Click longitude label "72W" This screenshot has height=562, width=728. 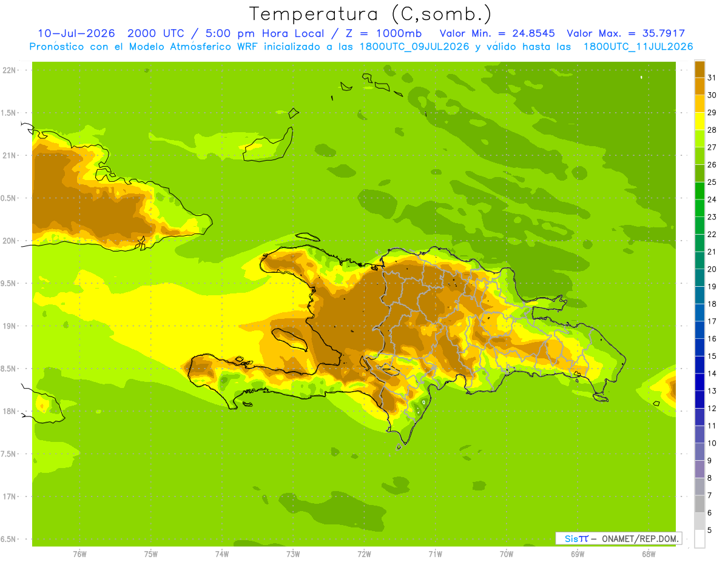point(365,554)
